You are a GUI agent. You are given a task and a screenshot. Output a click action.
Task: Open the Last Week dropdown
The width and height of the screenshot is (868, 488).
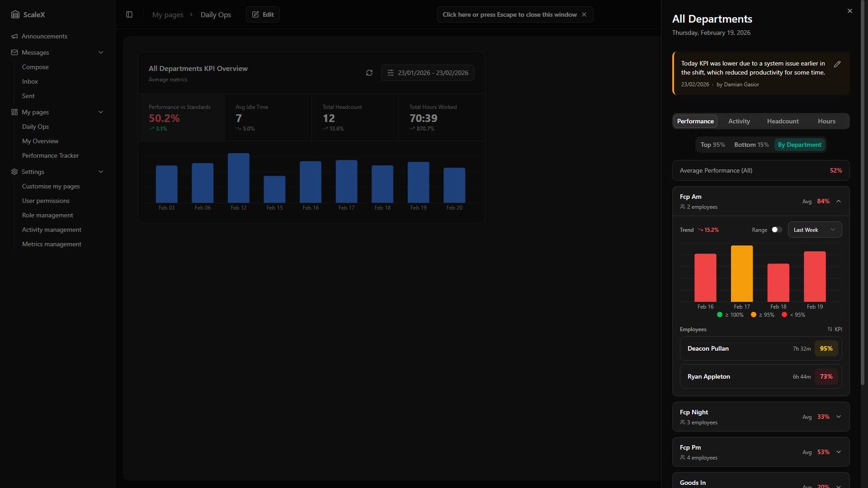point(815,230)
